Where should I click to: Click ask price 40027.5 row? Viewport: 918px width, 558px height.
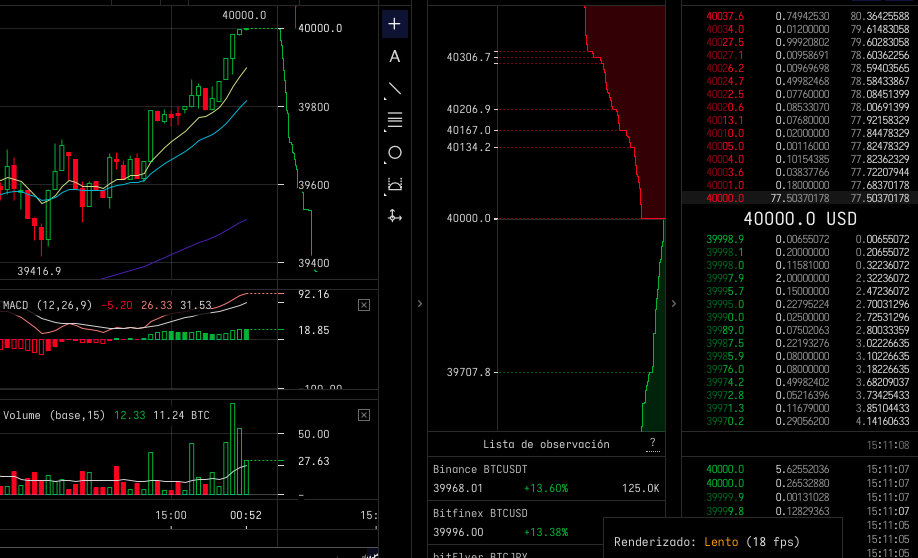pos(799,42)
